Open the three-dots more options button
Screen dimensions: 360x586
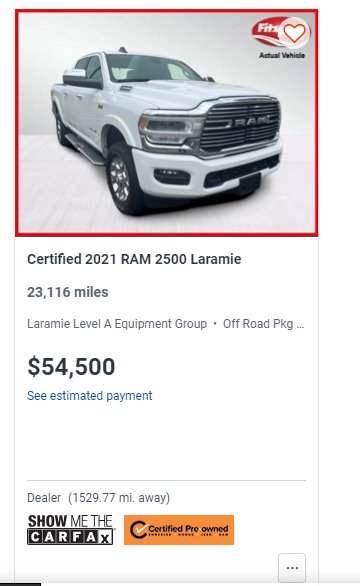pos(292,568)
